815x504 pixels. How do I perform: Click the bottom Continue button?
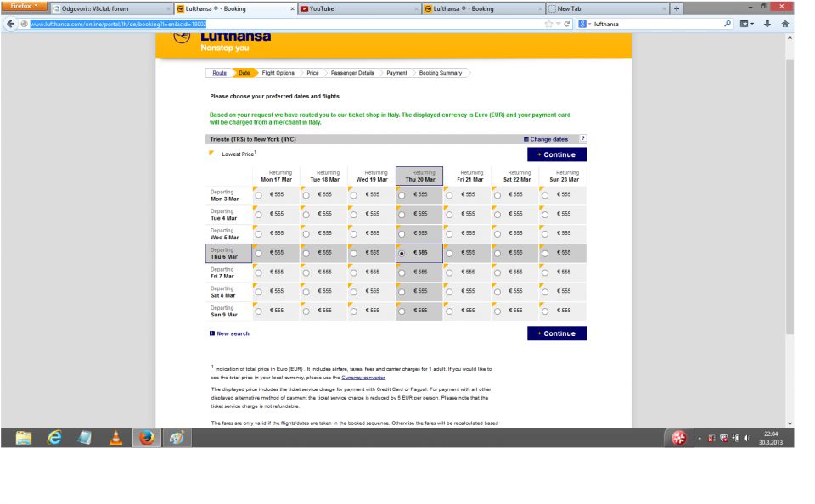(557, 333)
